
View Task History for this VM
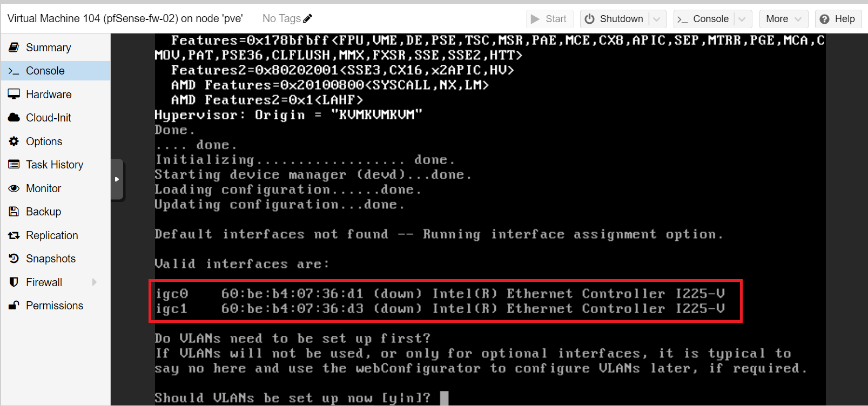pos(54,164)
